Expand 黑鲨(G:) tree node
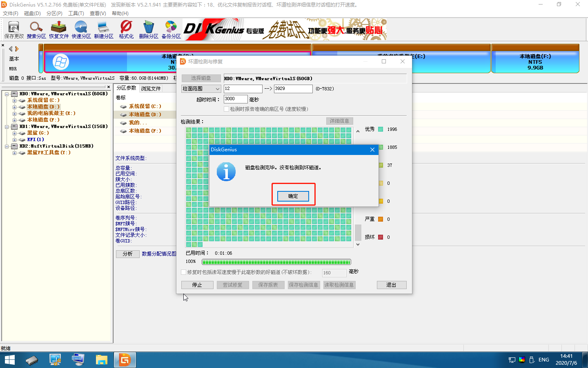The height and width of the screenshot is (368, 588). point(14,133)
